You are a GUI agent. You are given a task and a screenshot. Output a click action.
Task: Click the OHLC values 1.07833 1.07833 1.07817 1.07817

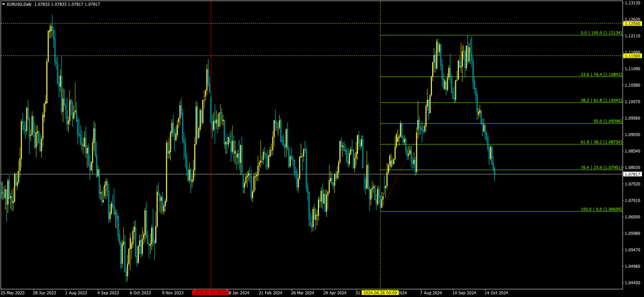point(67,4)
